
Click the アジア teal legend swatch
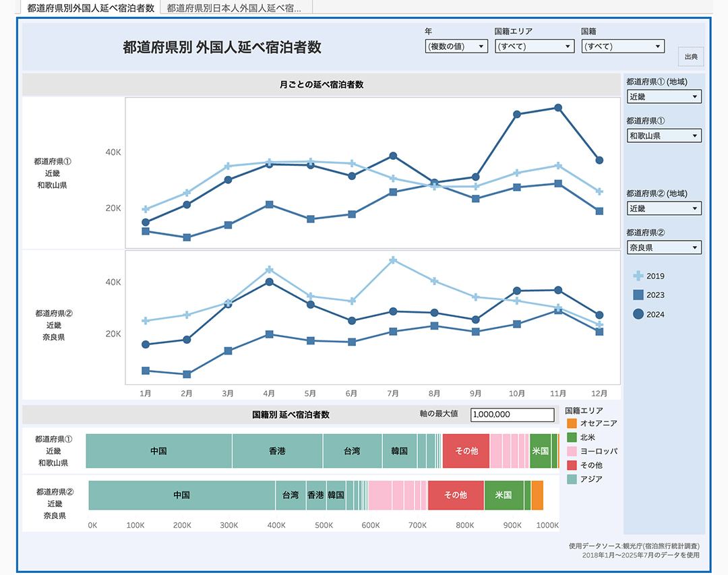pyautogui.click(x=572, y=479)
